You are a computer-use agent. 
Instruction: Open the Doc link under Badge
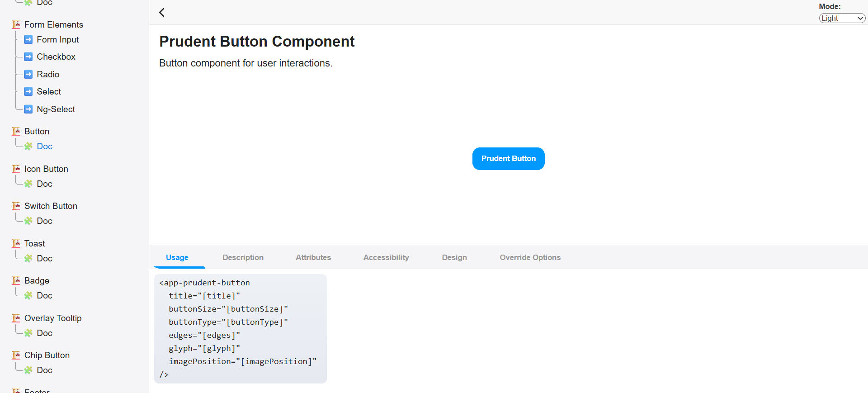45,295
